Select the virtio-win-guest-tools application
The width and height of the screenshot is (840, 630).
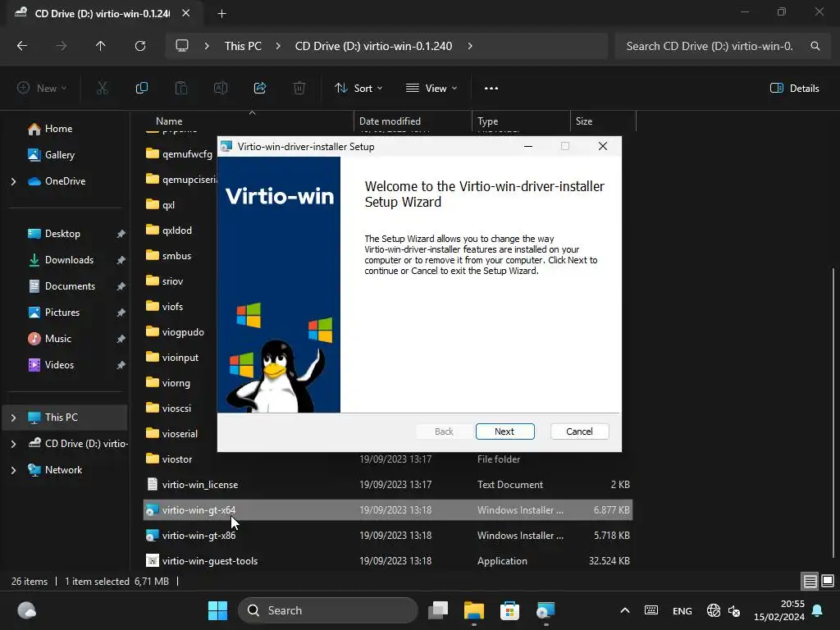(209, 561)
